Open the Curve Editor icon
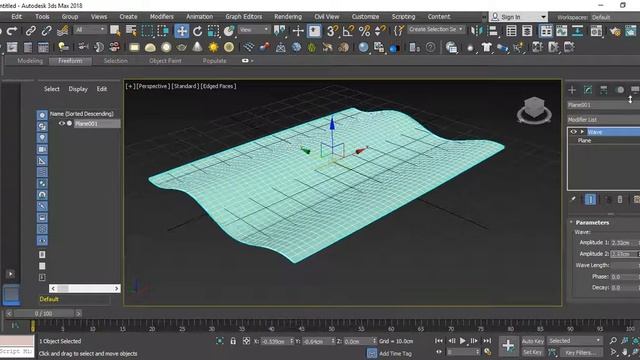This screenshot has width=640, height=360. click(562, 31)
